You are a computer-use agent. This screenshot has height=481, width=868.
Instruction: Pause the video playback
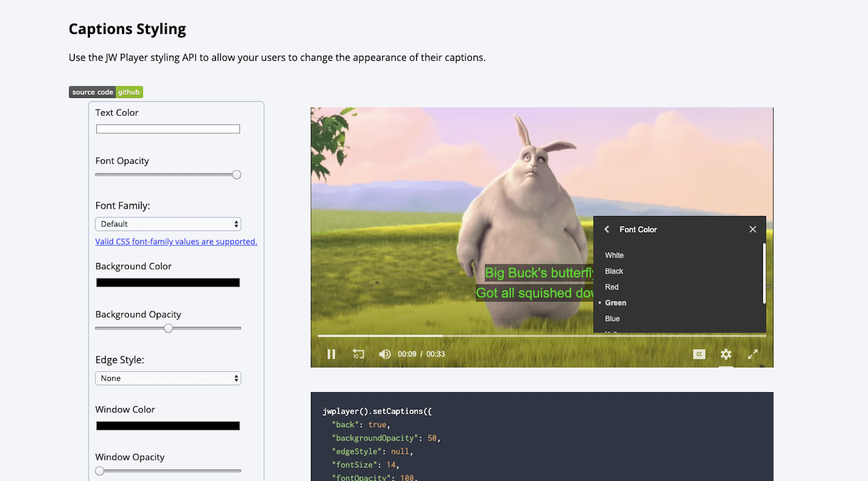coord(331,354)
